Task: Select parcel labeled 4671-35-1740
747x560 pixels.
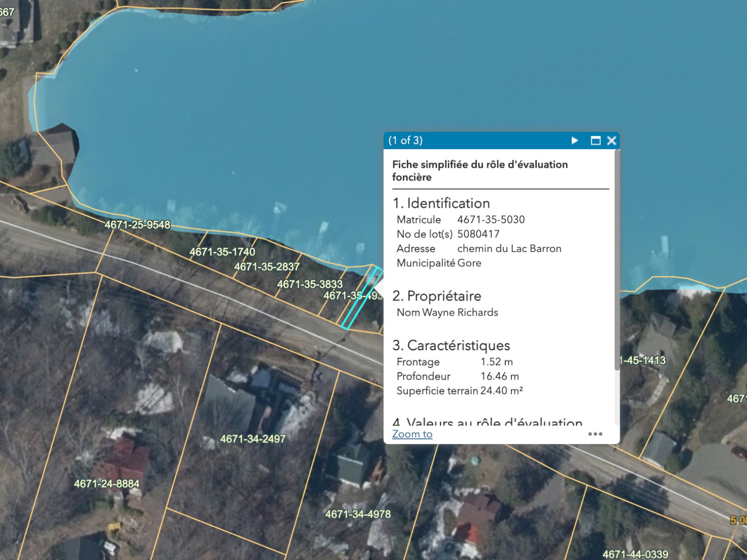Action: [x=222, y=252]
